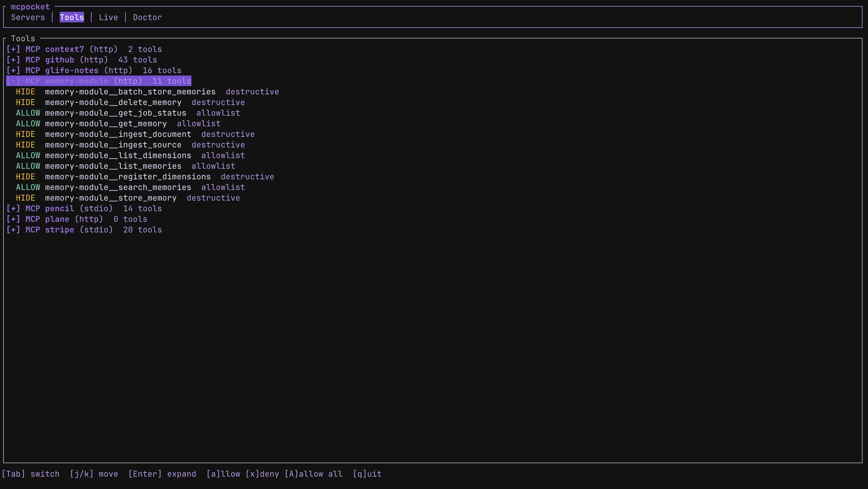Expand the github server [+] marker
Image resolution: width=868 pixels, height=489 pixels.
(x=13, y=60)
